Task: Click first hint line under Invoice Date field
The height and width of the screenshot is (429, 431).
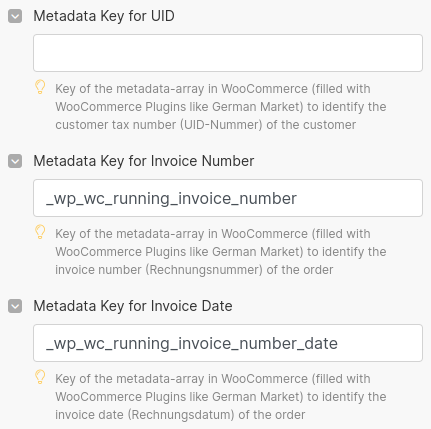Action: (x=213, y=379)
